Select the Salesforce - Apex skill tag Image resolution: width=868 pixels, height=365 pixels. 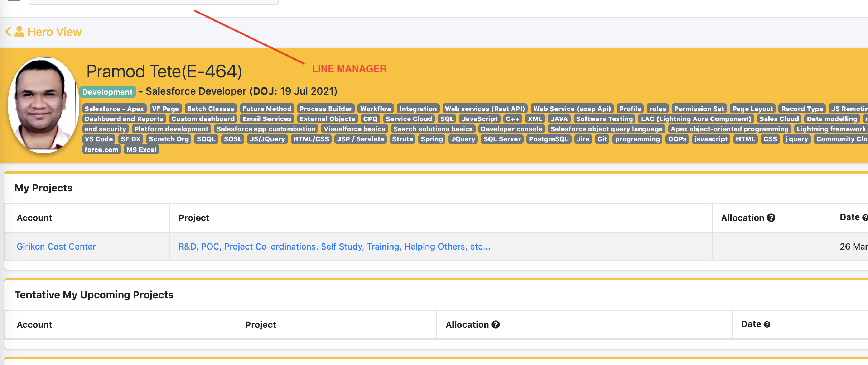tap(114, 109)
